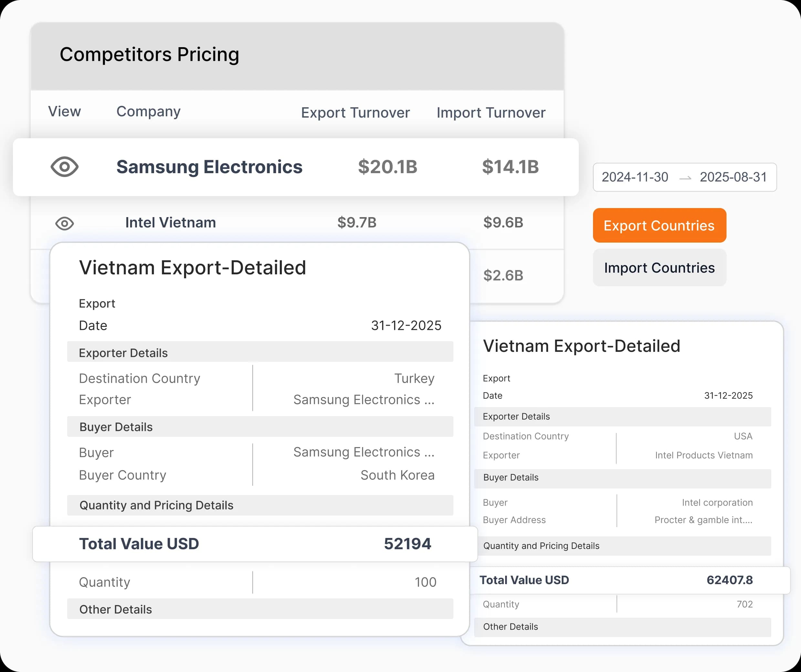801x672 pixels.
Task: Click the Quantity value 702
Action: tap(744, 604)
